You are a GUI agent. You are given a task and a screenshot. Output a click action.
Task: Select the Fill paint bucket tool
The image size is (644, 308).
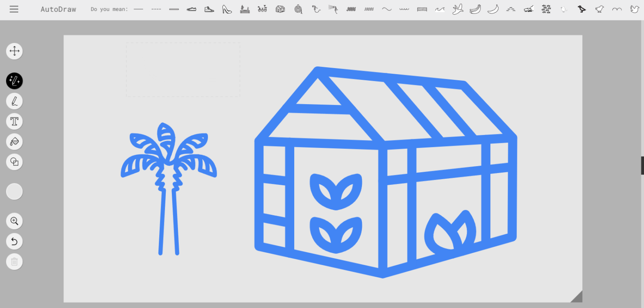coord(14,141)
